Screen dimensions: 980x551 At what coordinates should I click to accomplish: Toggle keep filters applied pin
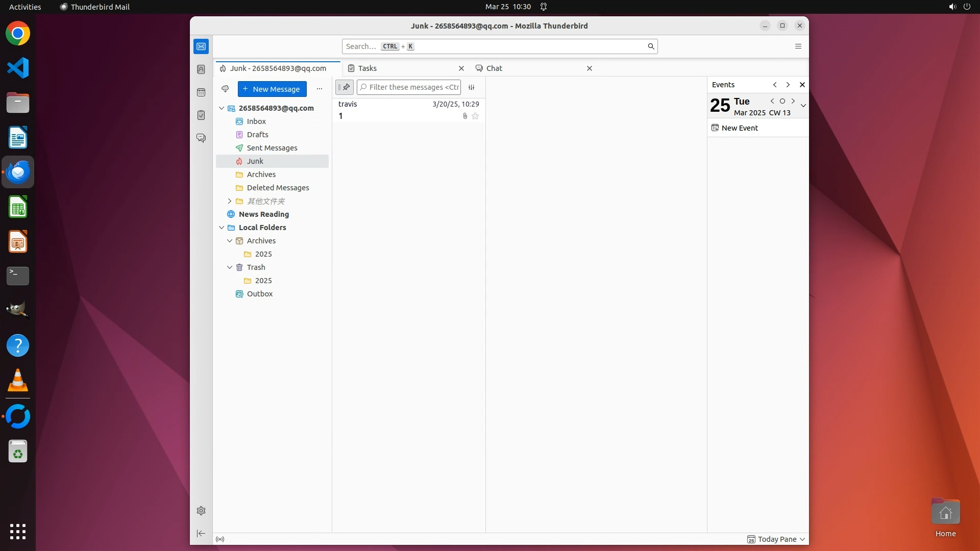click(345, 87)
